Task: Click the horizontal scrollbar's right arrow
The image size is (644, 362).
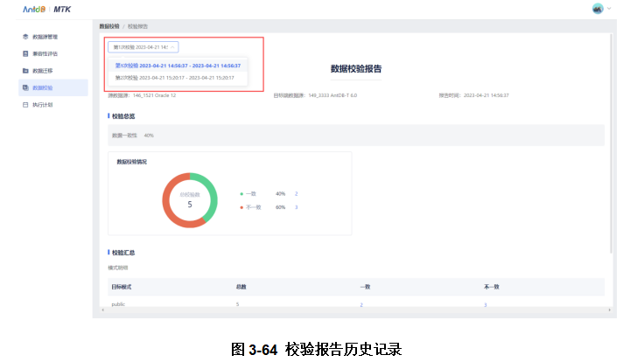Action: pos(610,310)
